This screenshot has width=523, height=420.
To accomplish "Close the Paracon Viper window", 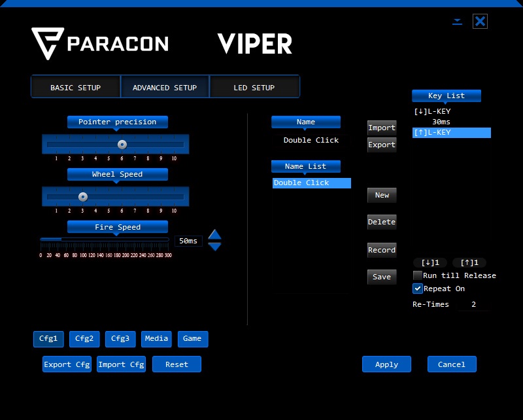I will coord(480,22).
